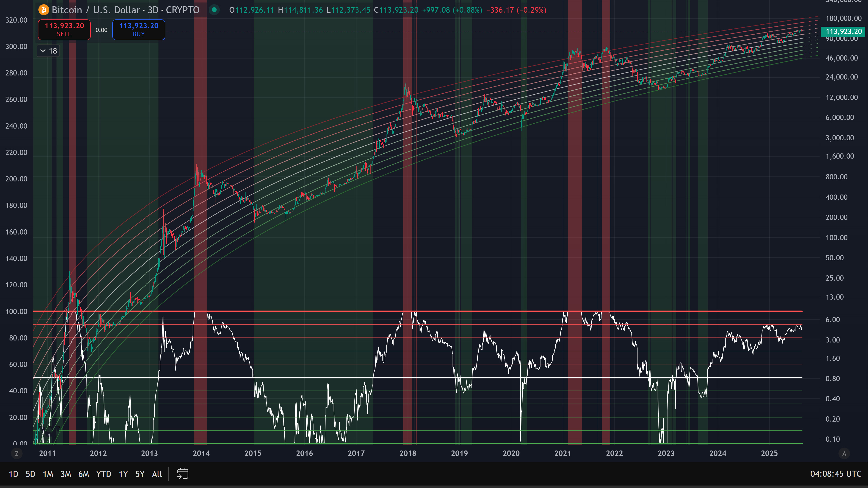Viewport: 868px width, 488px height.
Task: Open the go-to-date calendar icon
Action: [182, 474]
